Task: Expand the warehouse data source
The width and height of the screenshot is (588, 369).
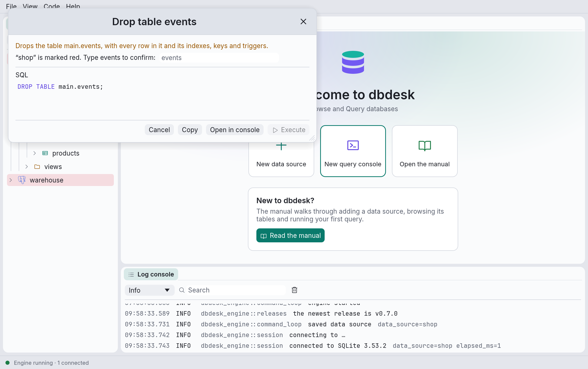Action: (11, 180)
